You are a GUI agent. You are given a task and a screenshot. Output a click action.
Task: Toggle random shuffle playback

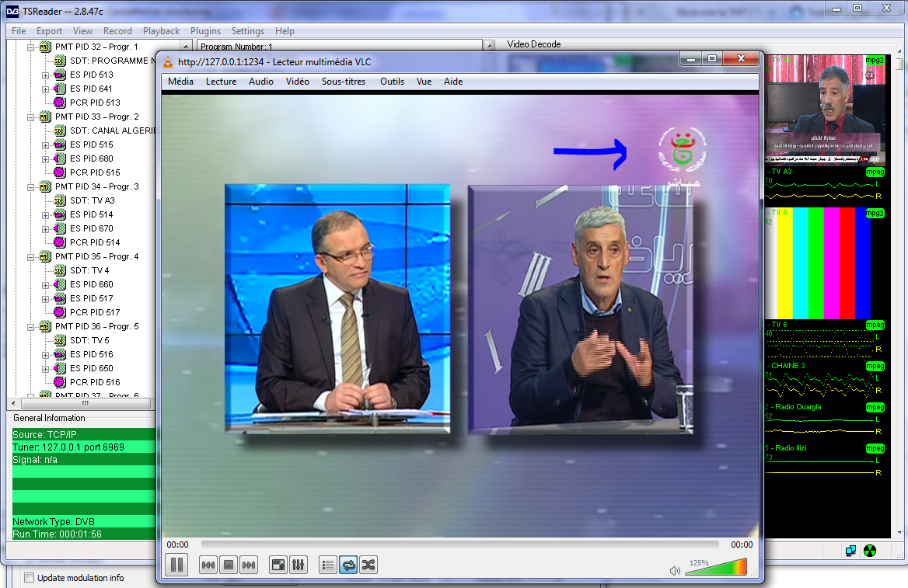pyautogui.click(x=368, y=565)
